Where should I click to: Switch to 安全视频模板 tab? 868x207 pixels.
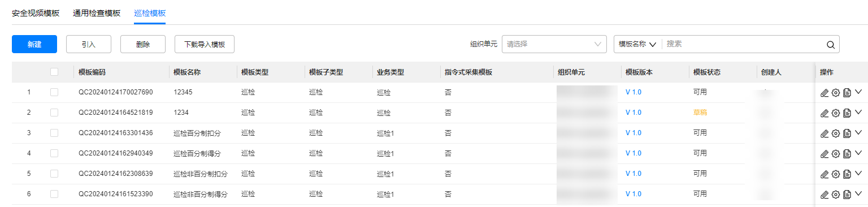coord(36,13)
